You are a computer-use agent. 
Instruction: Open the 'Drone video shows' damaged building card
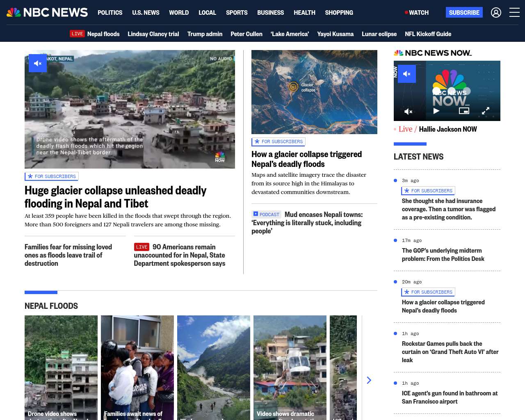click(x=61, y=367)
